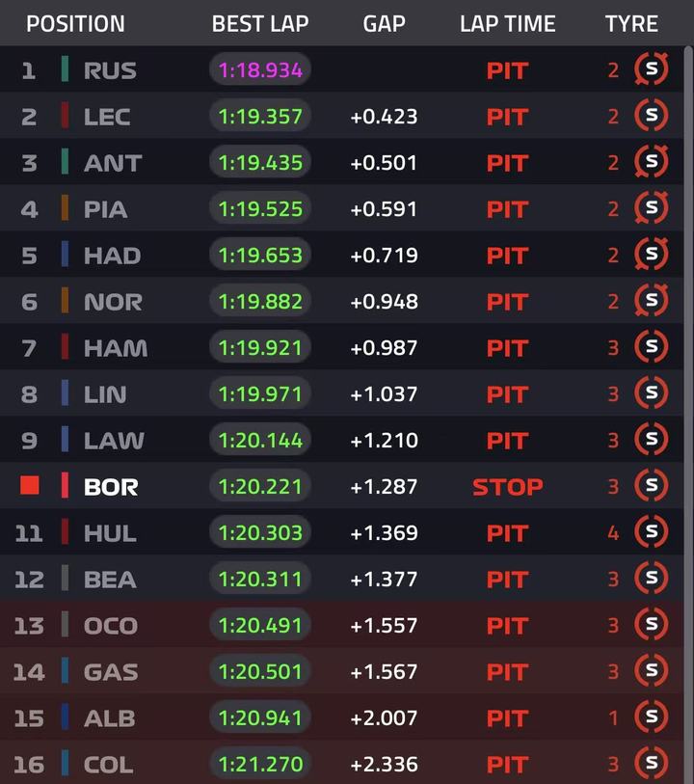The height and width of the screenshot is (784, 694).
Task: Select the GAP column header
Action: [384, 24]
